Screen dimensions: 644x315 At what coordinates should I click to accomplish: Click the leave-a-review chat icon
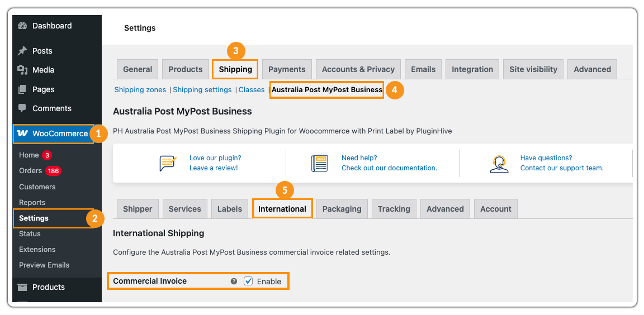click(x=168, y=163)
